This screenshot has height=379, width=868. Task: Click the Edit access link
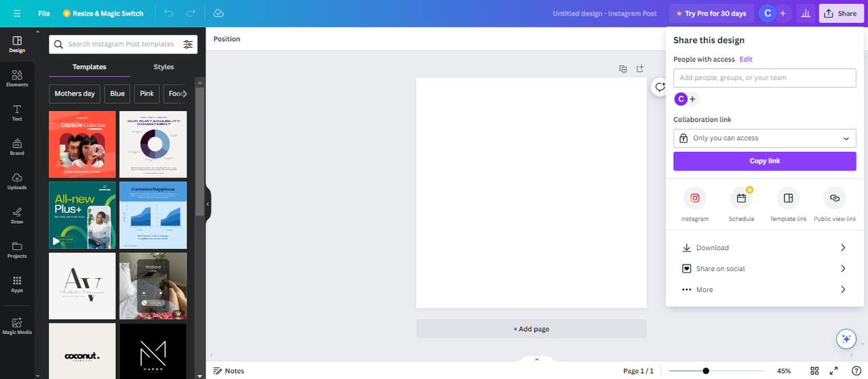(x=746, y=59)
